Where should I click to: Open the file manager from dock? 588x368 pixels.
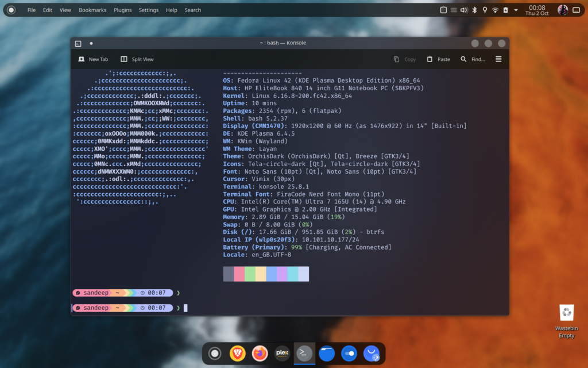tap(327, 354)
